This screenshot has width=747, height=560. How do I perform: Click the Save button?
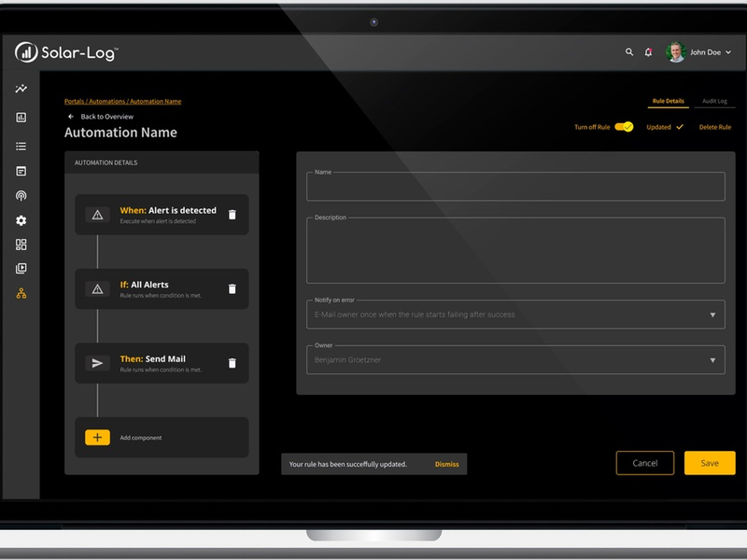tap(710, 463)
